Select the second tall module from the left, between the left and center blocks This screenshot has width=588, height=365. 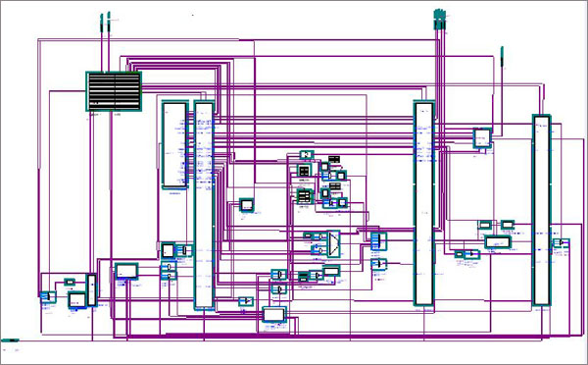(204, 205)
